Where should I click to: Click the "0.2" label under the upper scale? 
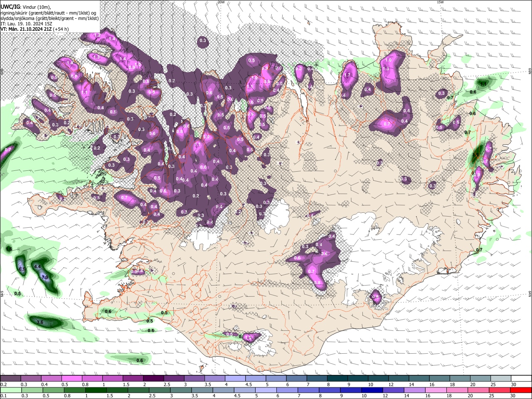click(4, 384)
